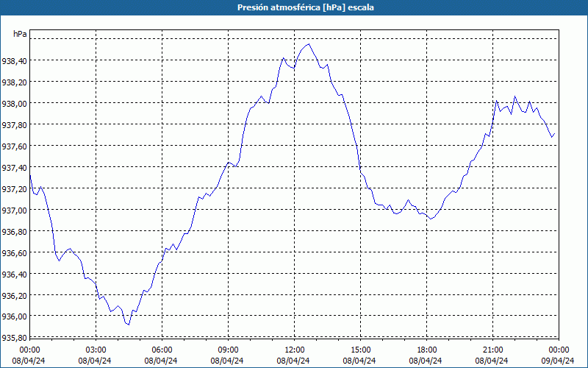Select the 936,40 y-axis value
588x368 pixels.
(x=14, y=275)
